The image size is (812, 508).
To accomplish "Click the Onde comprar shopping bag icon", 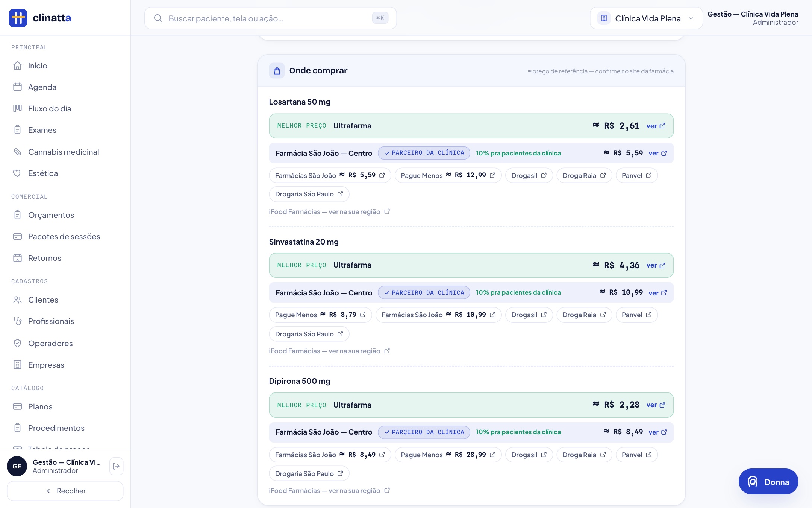I will [x=277, y=71].
